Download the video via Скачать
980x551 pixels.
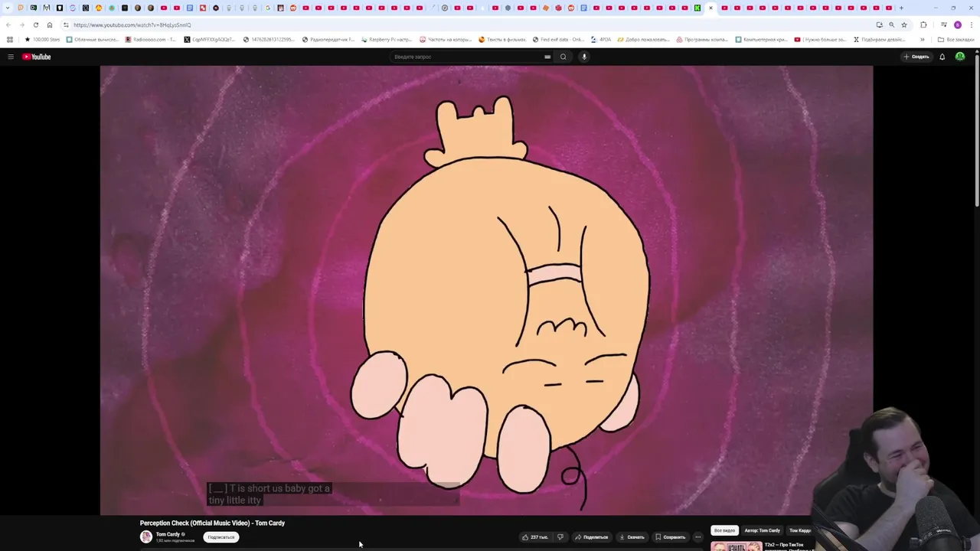pos(632,537)
